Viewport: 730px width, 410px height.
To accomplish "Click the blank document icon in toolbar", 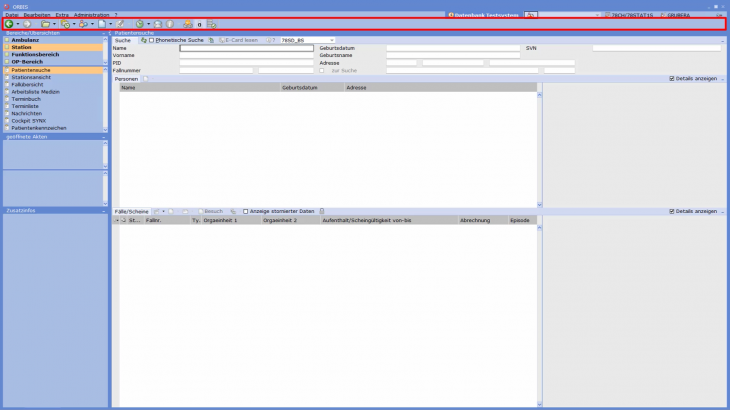I will click(103, 24).
